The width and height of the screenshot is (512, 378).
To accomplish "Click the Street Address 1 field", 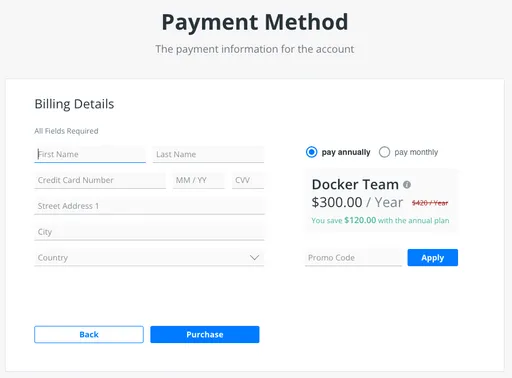I will (149, 206).
